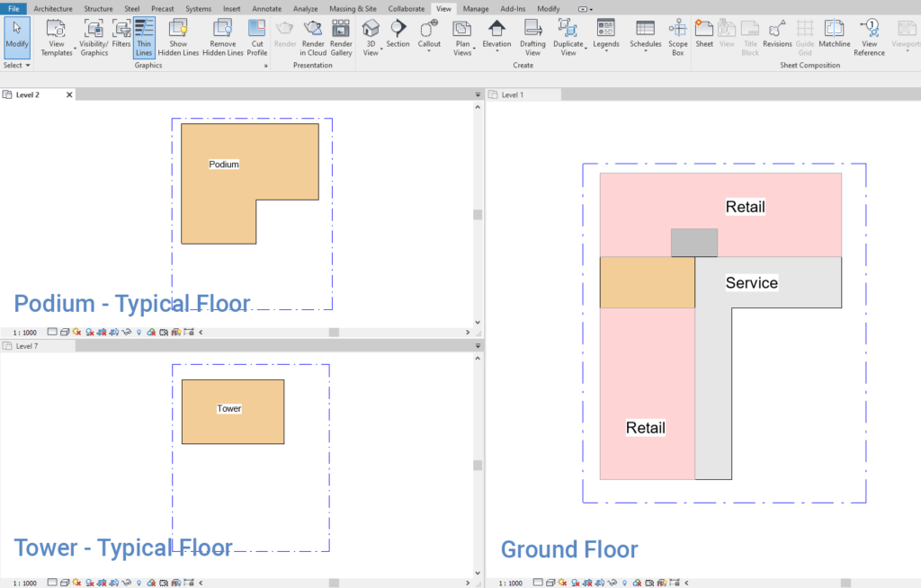Select the Visibility/Graphics tool
The height and width of the screenshot is (588, 921).
(94, 40)
